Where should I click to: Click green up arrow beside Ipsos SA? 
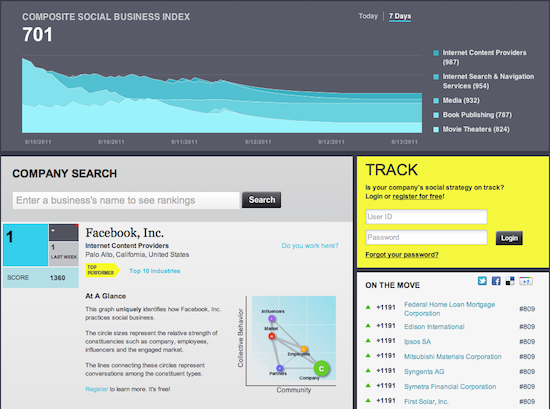tap(368, 341)
